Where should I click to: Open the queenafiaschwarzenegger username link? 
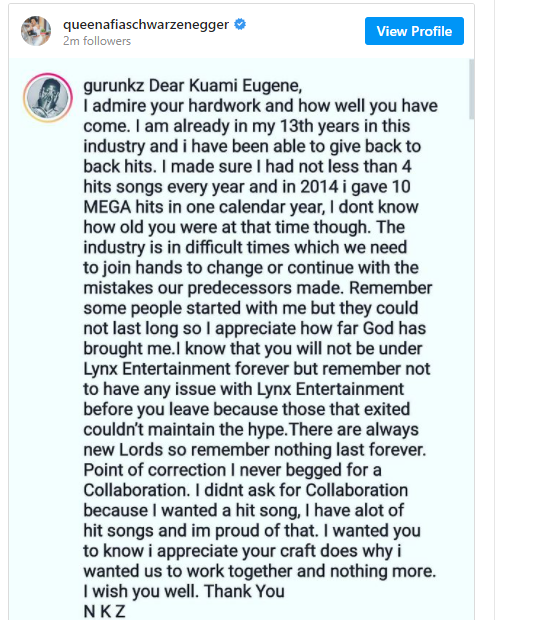pos(146,25)
